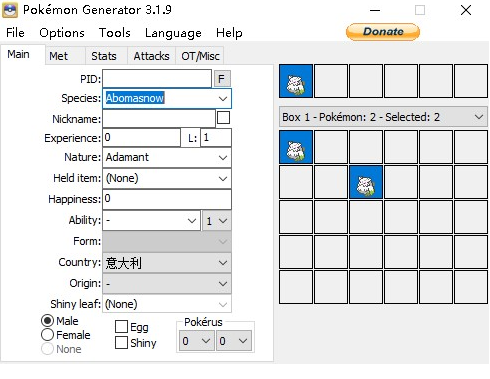Open the Help menu
Viewport: 490px width, 379px height.
(229, 33)
